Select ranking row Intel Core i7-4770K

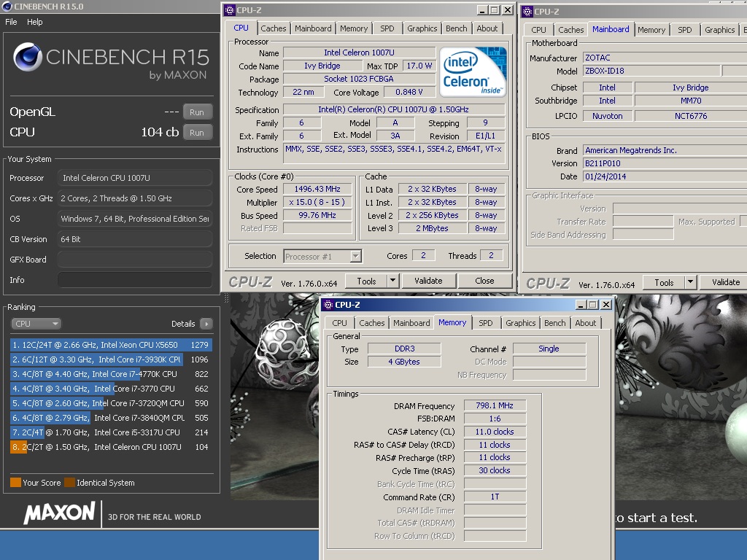(x=111, y=374)
